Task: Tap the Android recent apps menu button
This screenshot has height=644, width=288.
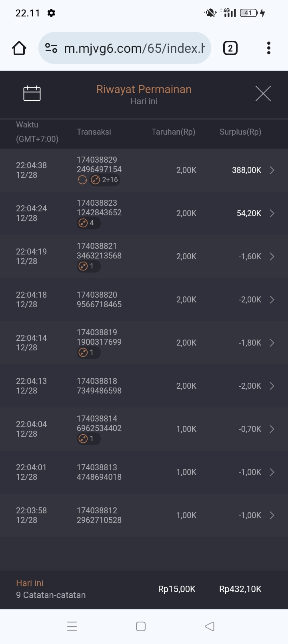Action: click(72, 626)
